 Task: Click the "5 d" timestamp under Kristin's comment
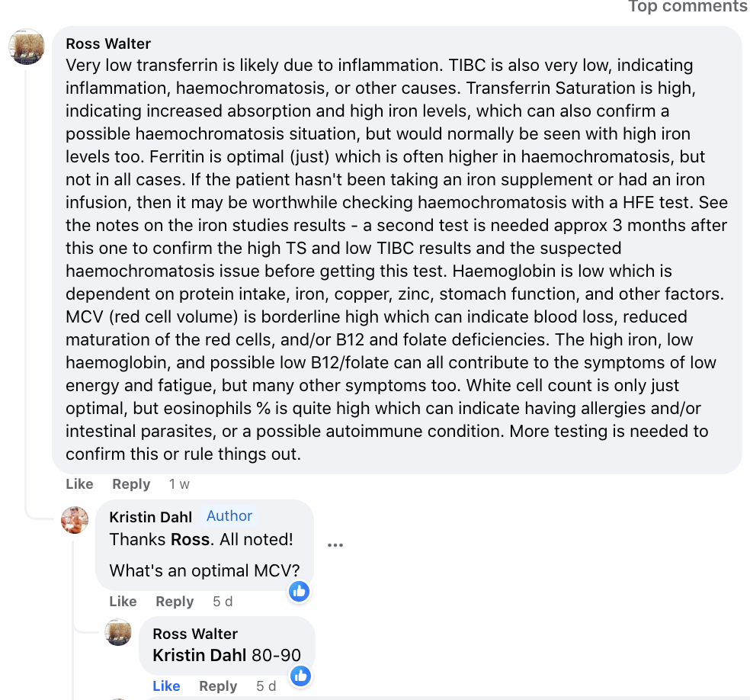[223, 602]
